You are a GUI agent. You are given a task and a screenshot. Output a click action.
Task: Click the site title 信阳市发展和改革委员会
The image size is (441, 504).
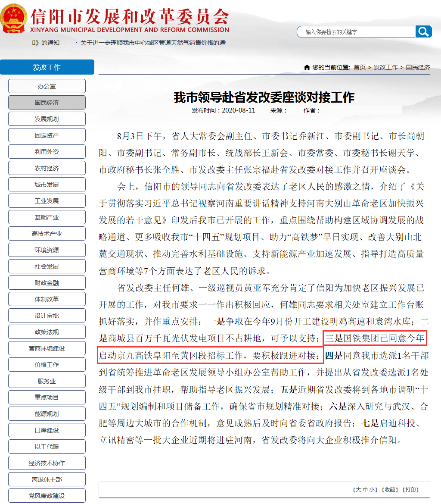coord(130,16)
